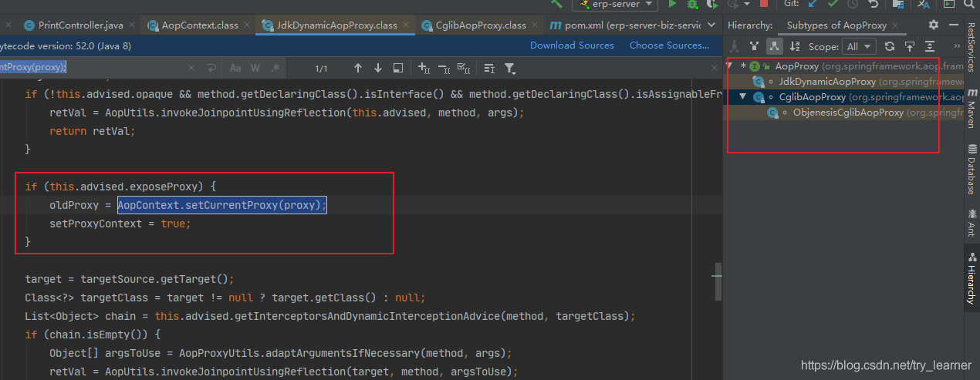Image resolution: width=980 pixels, height=380 pixels.
Task: Show Git history clock icon
Action: [x=853, y=5]
